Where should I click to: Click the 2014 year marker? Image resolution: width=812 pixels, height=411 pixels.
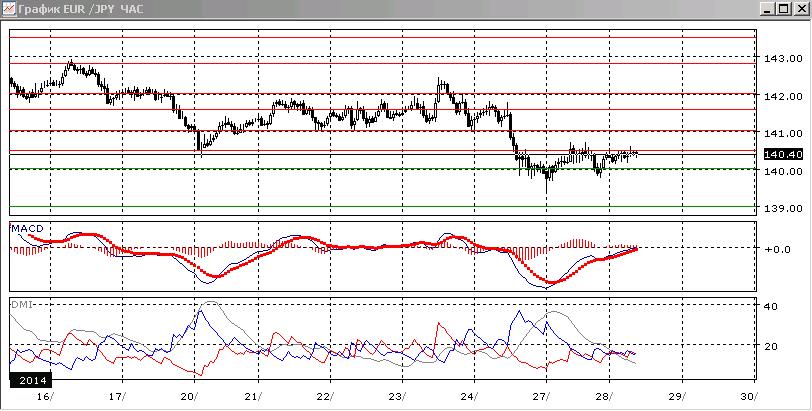[32, 380]
